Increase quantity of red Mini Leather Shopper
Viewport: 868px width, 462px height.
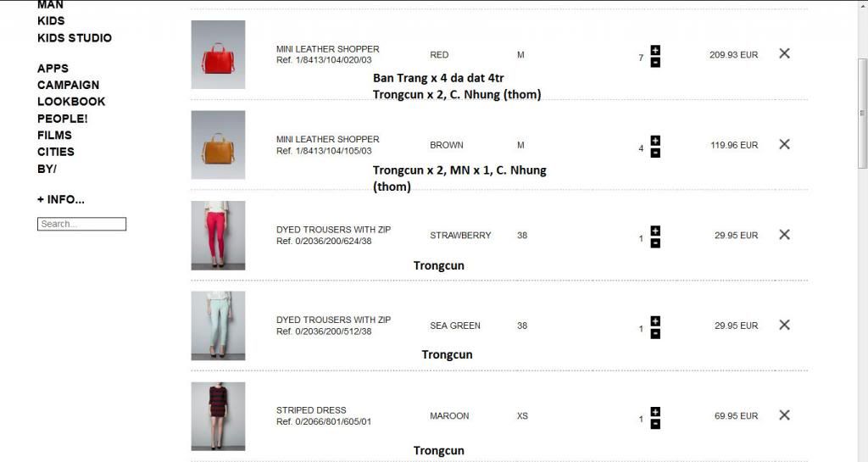(655, 50)
